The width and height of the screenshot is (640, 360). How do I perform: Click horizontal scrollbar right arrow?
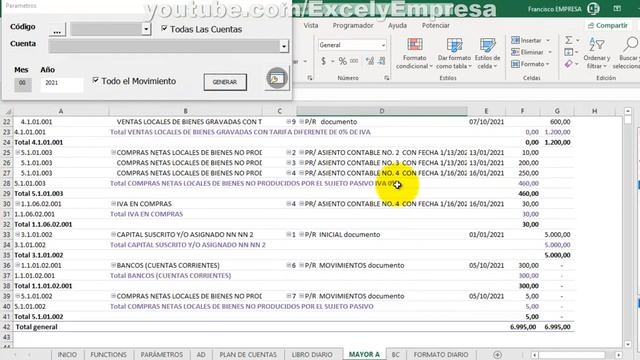[619, 355]
